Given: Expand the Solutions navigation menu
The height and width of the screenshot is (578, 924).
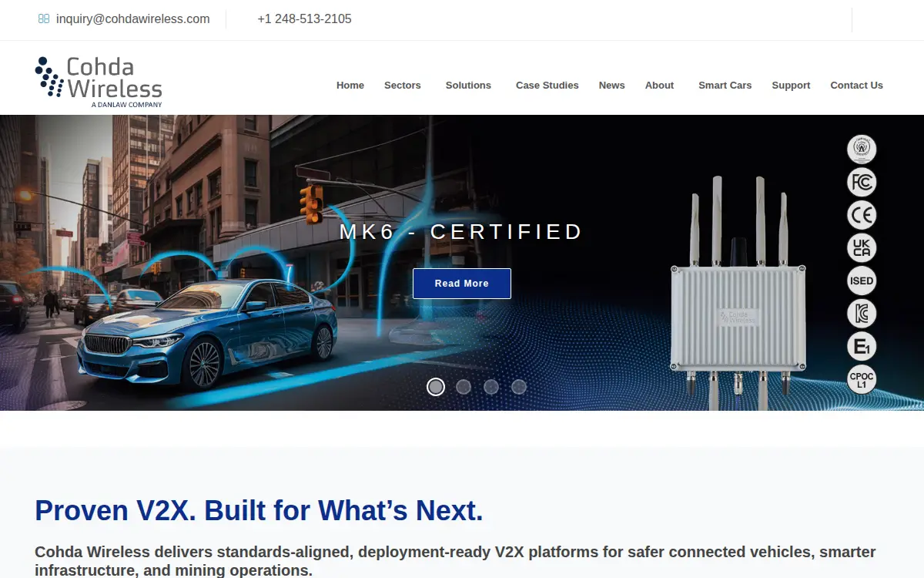Looking at the screenshot, I should click(468, 86).
